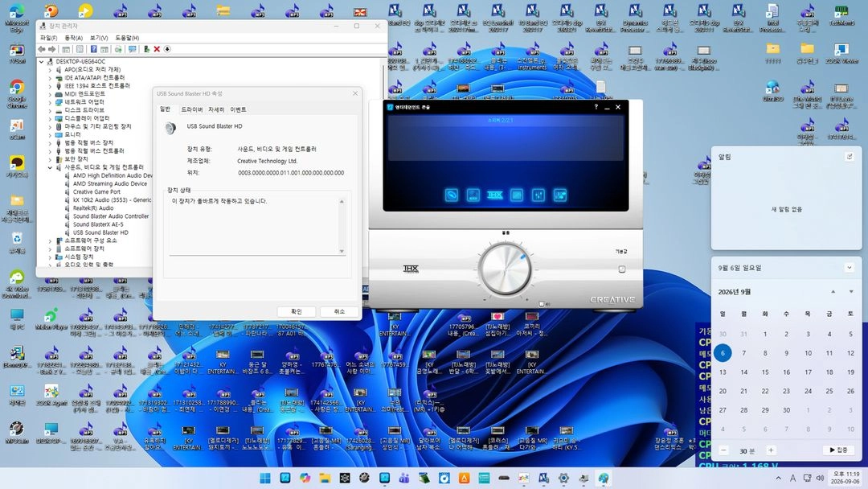868x489 pixels.
Task: Expand the IEEE 1394 host controller node
Action: [x=50, y=86]
